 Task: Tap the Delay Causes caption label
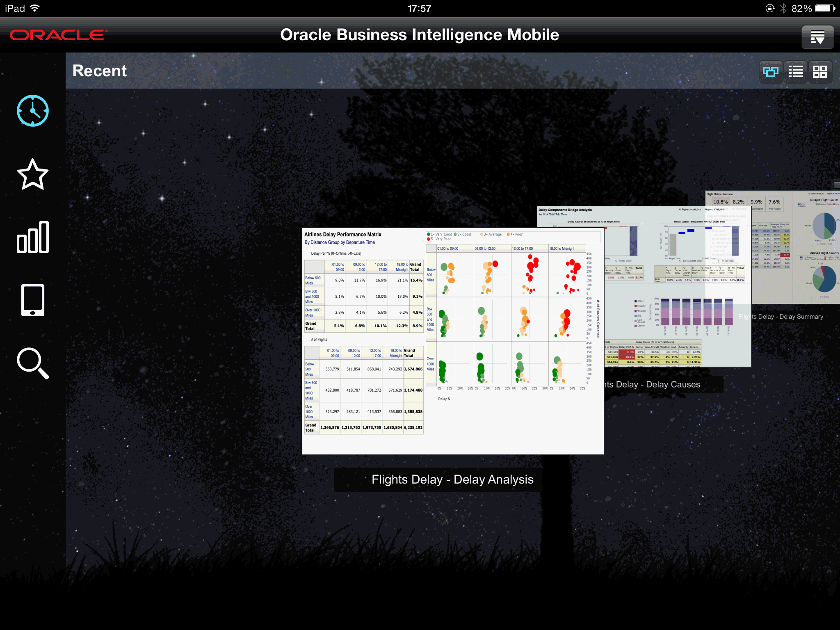652,384
